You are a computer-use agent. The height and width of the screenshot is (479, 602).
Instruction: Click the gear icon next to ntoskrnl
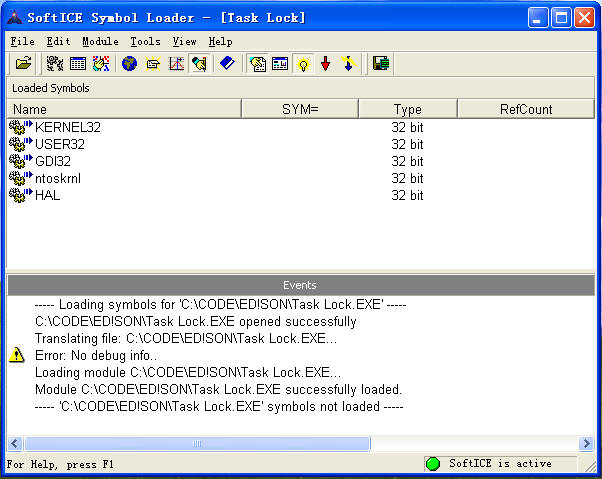[x=21, y=178]
